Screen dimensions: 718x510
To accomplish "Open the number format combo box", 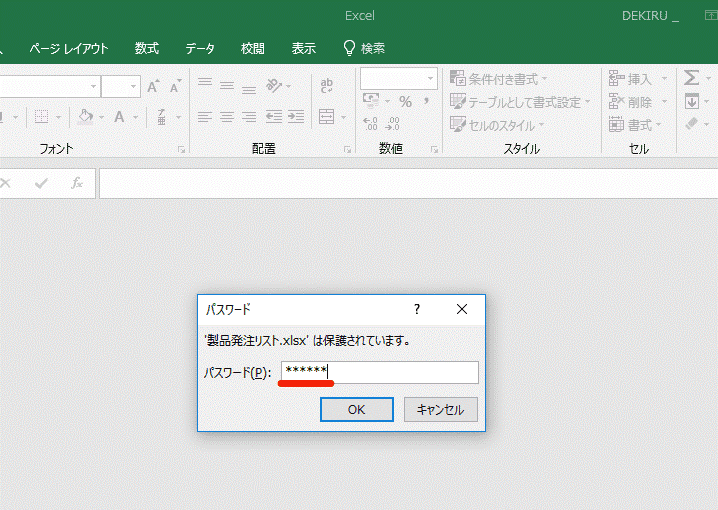I will point(399,78).
